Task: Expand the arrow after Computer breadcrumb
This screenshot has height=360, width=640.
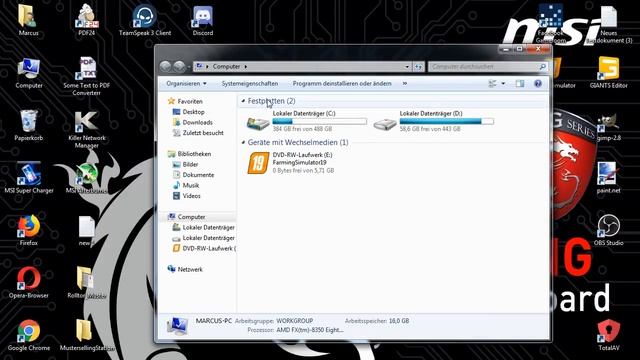Action: click(246, 67)
